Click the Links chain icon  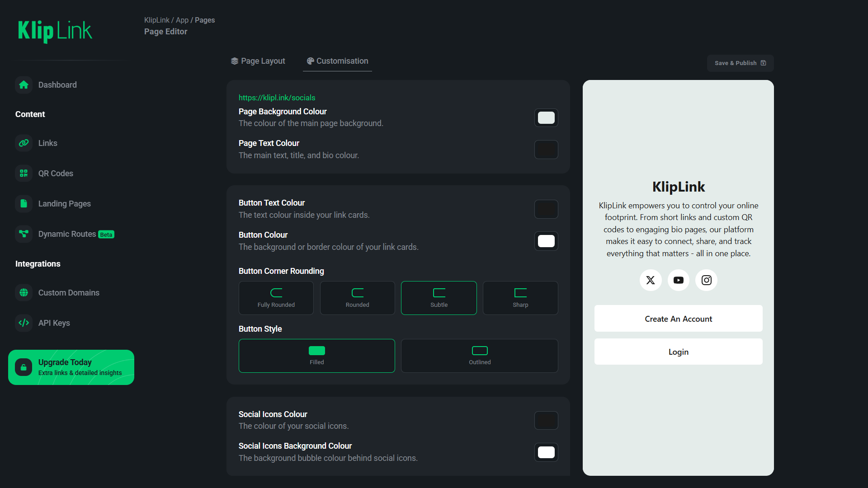pos(24,143)
